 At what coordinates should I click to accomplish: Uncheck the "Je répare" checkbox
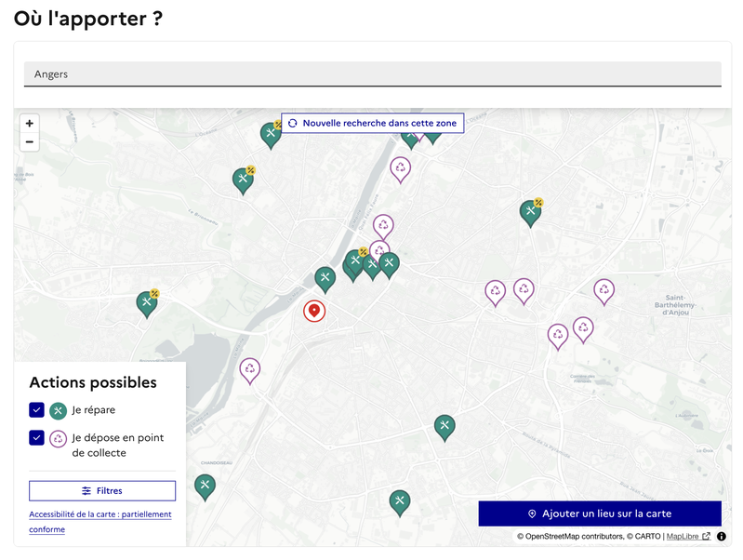37,410
